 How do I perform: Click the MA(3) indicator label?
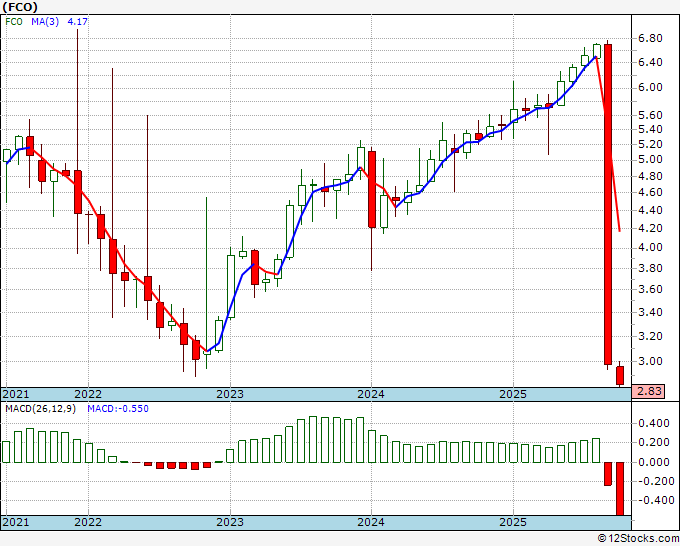(45, 21)
